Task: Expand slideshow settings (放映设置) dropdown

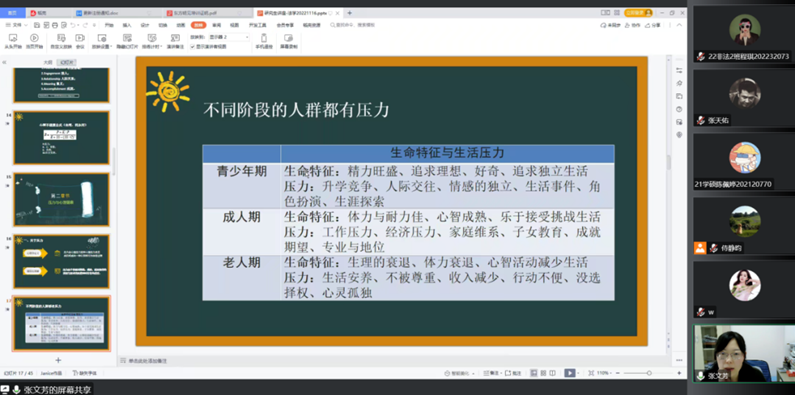Action: point(101,41)
